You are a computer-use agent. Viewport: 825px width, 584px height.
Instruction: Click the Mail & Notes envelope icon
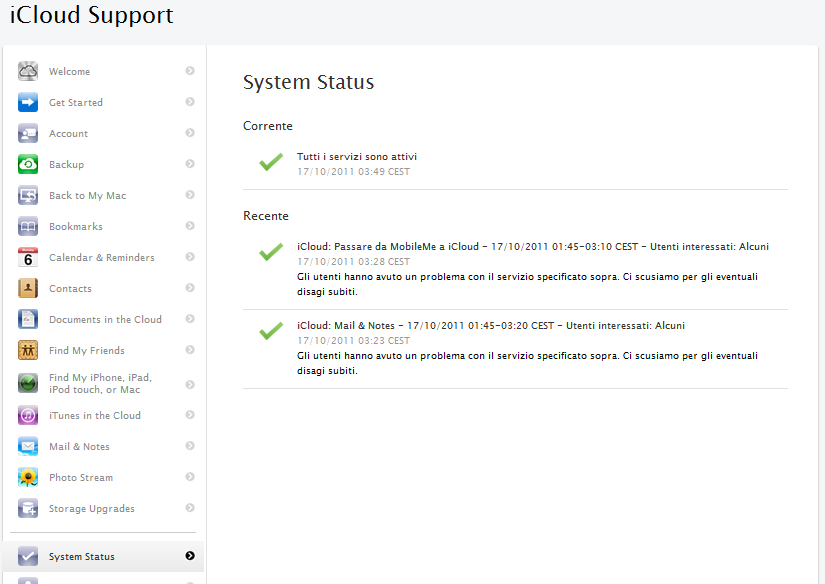28,446
